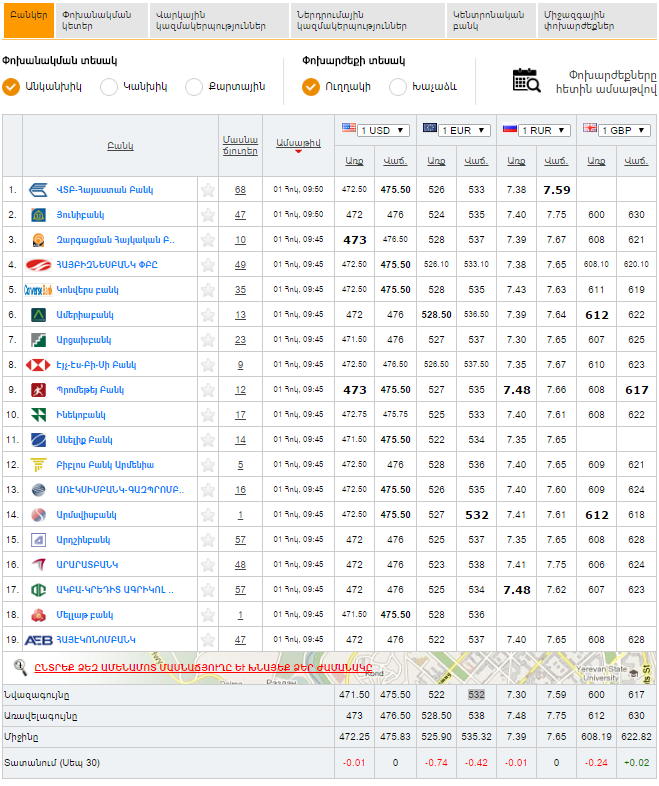Viewport: 659px width, 786px height.
Task: Open the Յունիբանկ bank link
Action: [80, 214]
